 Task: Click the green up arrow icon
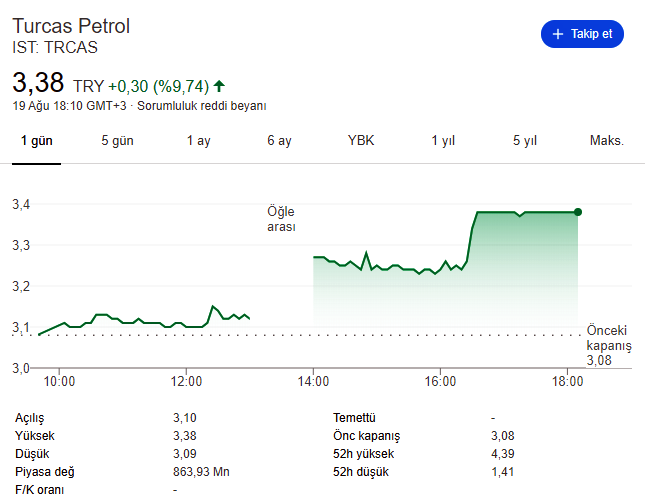[x=219, y=86]
